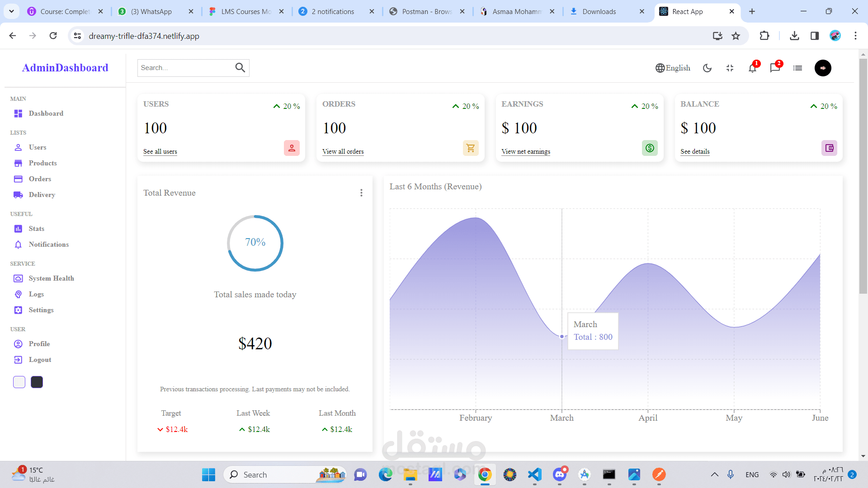The height and width of the screenshot is (488, 868).
Task: Select the dark theme color swatch
Action: click(x=37, y=382)
